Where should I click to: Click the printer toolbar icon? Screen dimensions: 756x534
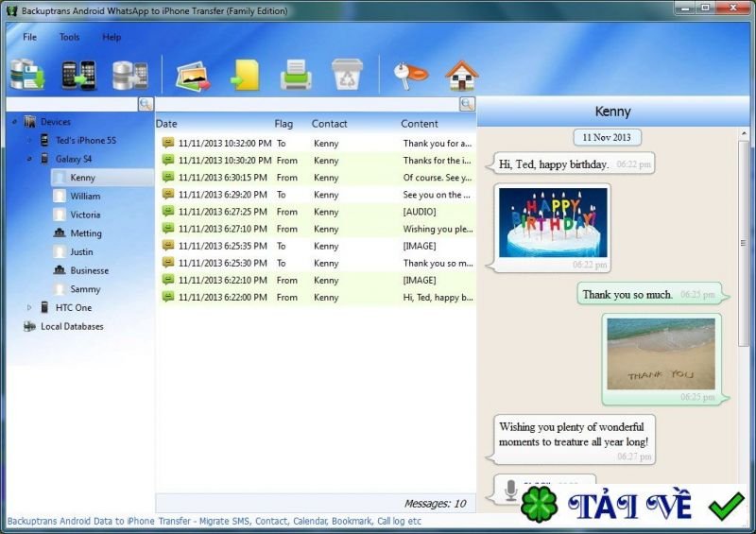coord(295,74)
